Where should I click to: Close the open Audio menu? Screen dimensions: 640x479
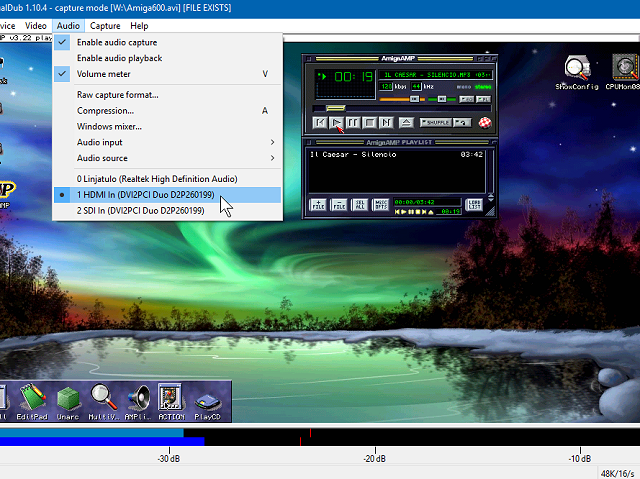(68, 26)
